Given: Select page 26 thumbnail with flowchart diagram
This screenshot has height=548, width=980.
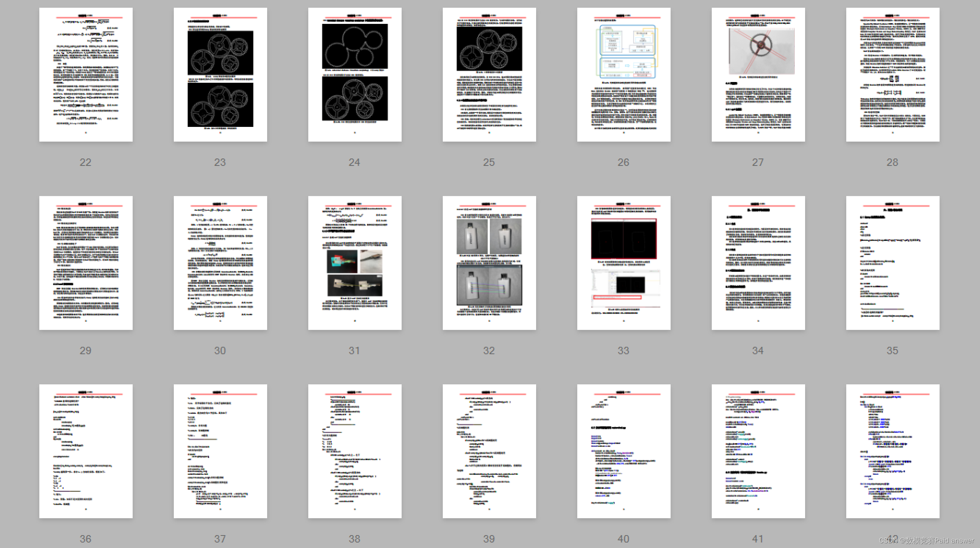Looking at the screenshot, I should (x=624, y=75).
